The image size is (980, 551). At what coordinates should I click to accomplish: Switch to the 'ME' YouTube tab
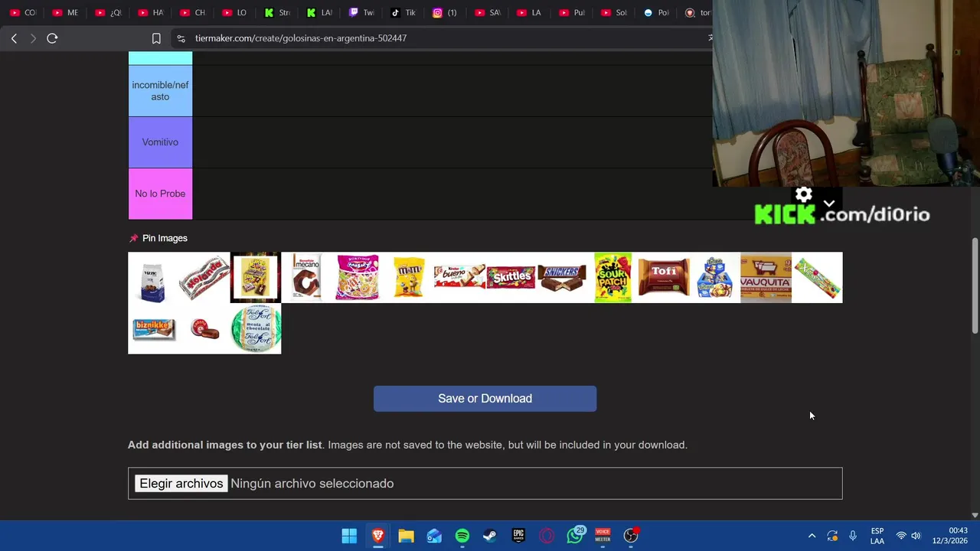pyautogui.click(x=65, y=12)
